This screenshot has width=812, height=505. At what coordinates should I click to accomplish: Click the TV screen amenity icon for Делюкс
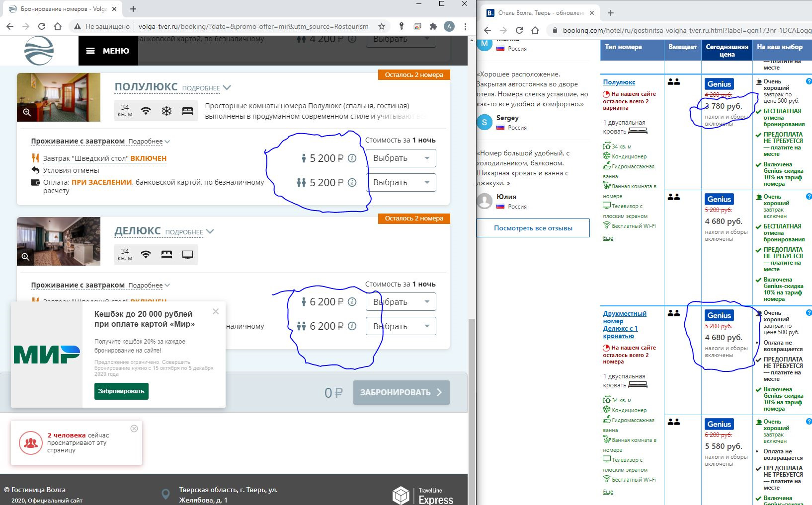tap(187, 255)
